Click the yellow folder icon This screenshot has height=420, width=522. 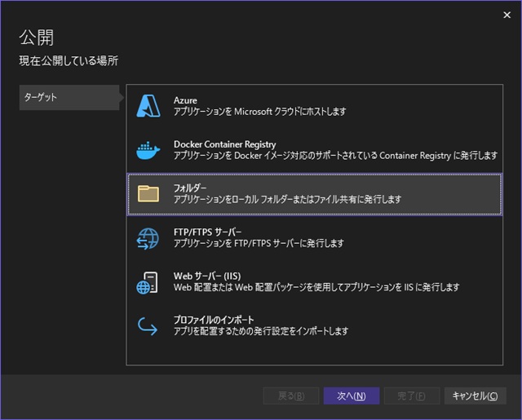pos(148,193)
